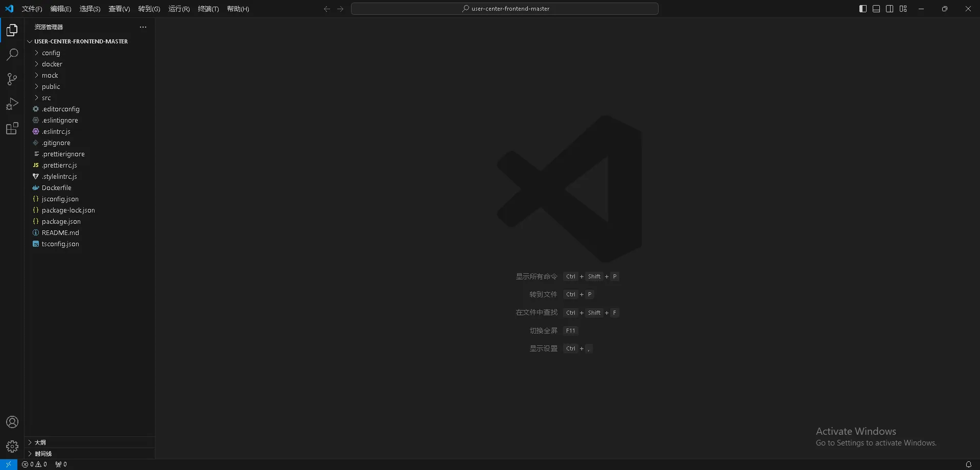The width and height of the screenshot is (980, 470).
Task: Restore down the VS Code window
Action: click(945, 9)
